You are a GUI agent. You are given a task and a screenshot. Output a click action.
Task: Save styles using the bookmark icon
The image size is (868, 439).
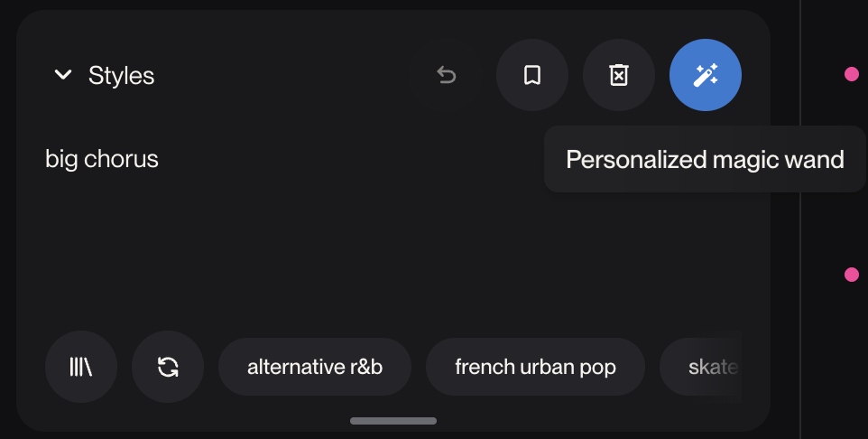click(x=531, y=76)
